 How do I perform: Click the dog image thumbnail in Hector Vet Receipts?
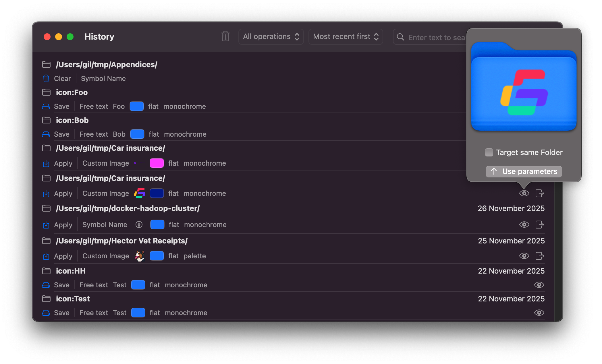coord(139,256)
